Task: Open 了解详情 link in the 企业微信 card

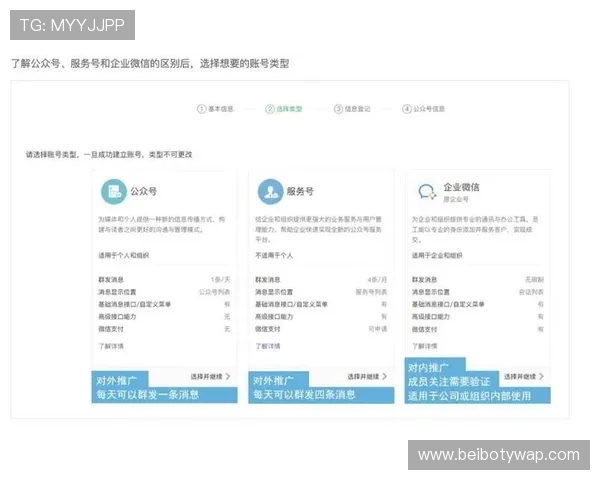Action: coord(424,346)
